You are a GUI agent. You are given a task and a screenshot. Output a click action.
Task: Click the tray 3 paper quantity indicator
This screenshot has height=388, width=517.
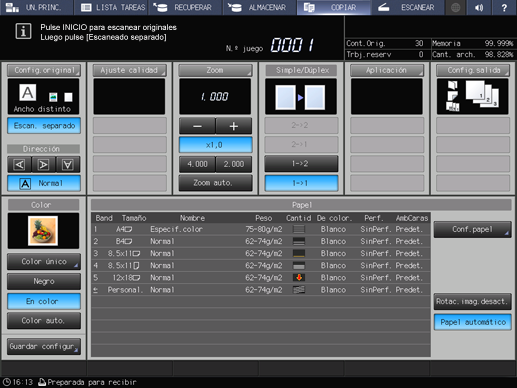pos(299,254)
